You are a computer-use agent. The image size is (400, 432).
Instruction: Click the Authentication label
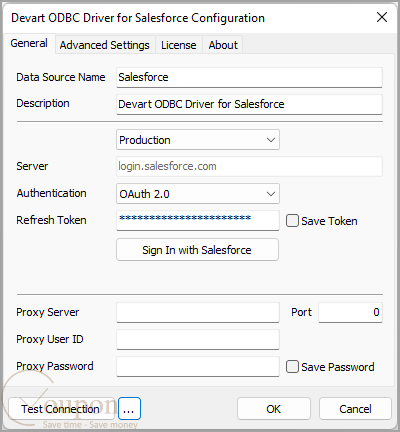coord(51,193)
